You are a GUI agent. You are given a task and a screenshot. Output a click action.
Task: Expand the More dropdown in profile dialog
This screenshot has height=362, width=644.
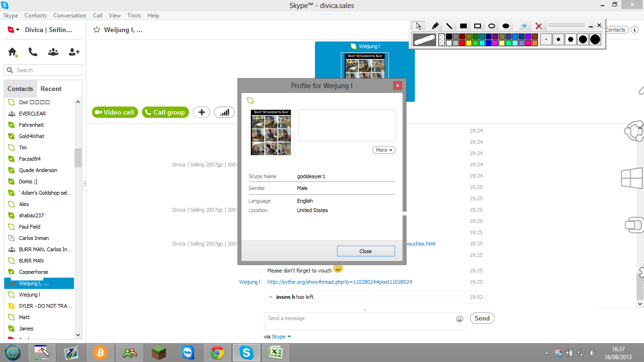pyautogui.click(x=384, y=150)
